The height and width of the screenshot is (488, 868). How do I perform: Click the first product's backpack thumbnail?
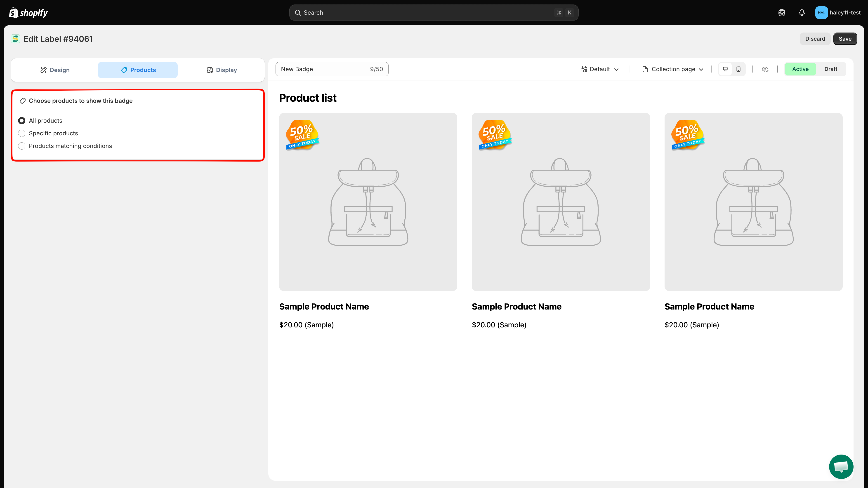(x=368, y=202)
